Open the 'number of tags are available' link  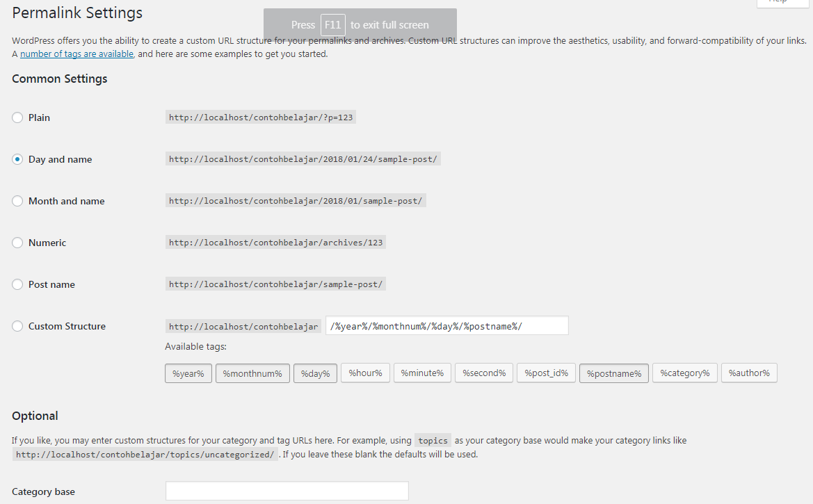[77, 54]
